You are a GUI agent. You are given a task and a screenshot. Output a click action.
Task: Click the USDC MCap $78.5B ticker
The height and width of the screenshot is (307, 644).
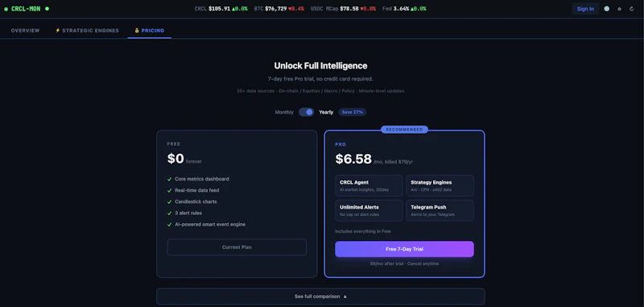[343, 9]
